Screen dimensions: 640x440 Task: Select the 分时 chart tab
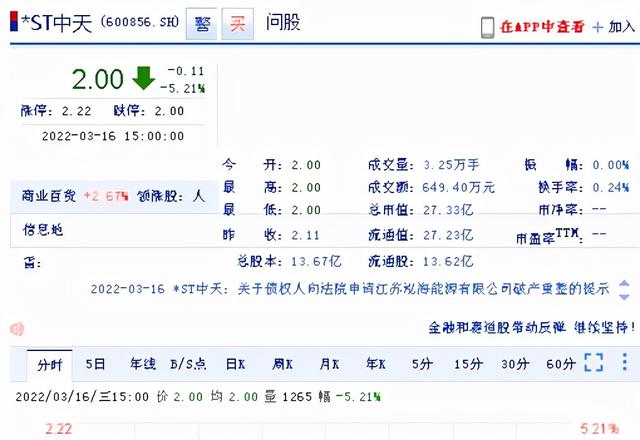click(50, 364)
